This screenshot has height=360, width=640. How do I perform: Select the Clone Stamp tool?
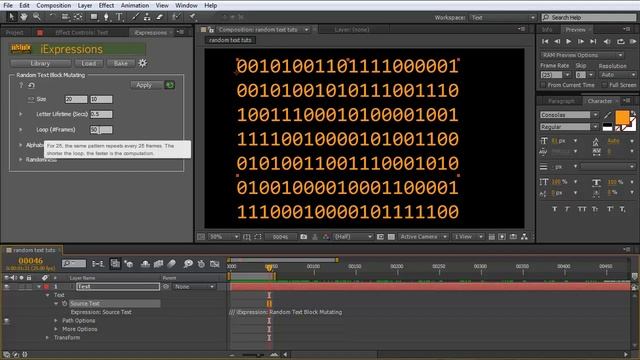tap(147, 17)
